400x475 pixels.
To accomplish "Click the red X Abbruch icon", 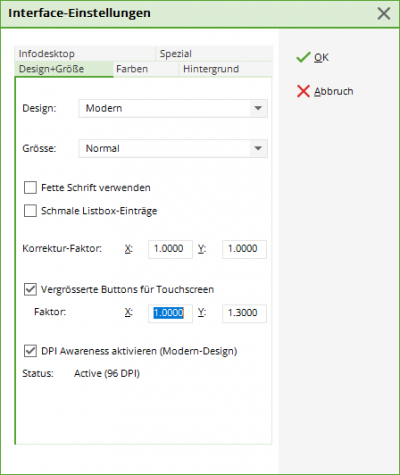I will click(303, 91).
